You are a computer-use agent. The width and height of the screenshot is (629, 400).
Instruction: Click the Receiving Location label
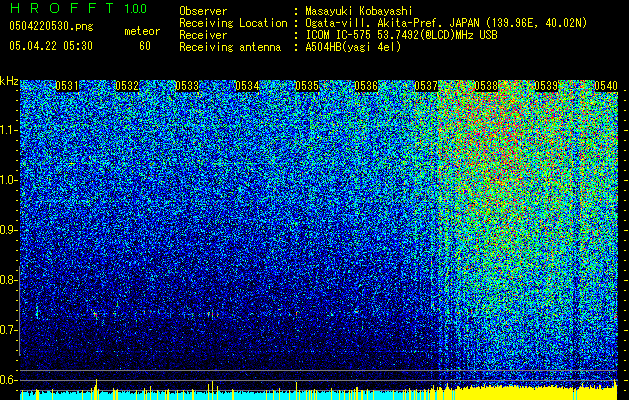(233, 23)
